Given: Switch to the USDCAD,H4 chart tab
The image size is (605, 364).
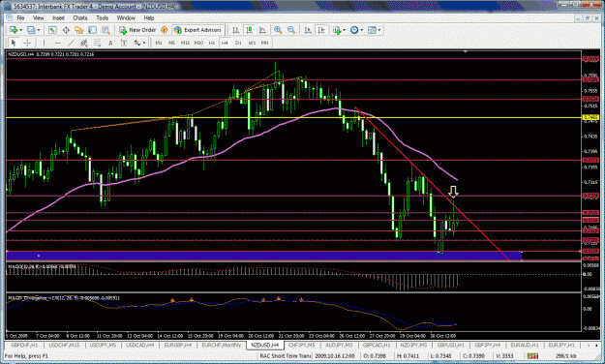Looking at the screenshot, I should (140, 345).
